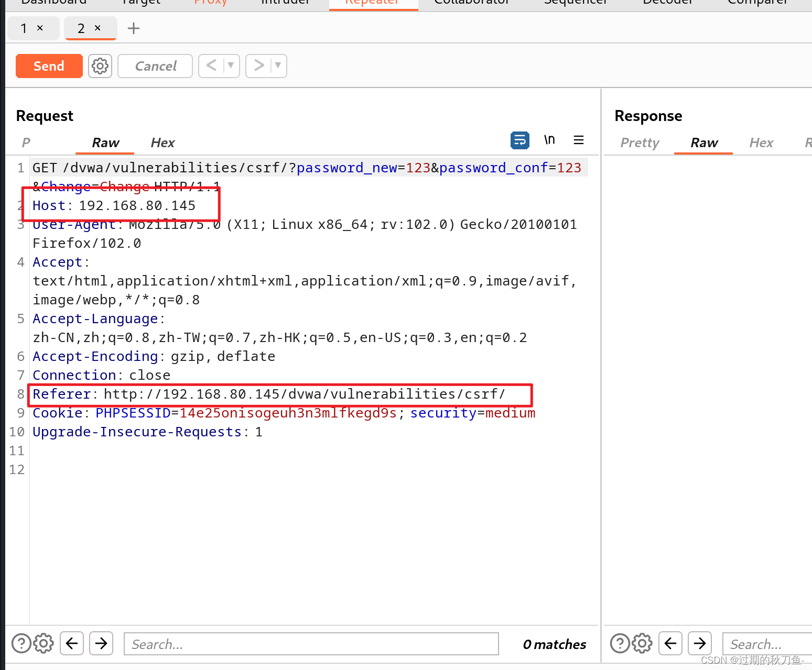Close Repeater tab 1
The width and height of the screenshot is (812, 670).
(40, 28)
